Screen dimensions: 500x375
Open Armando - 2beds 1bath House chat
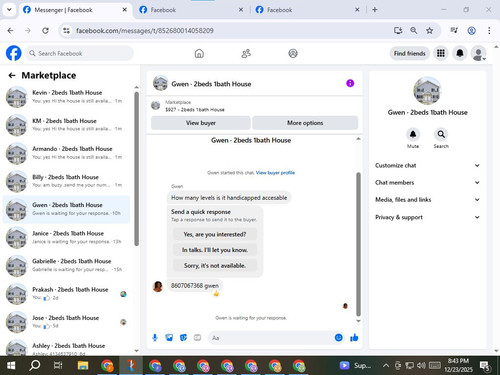pyautogui.click(x=66, y=153)
